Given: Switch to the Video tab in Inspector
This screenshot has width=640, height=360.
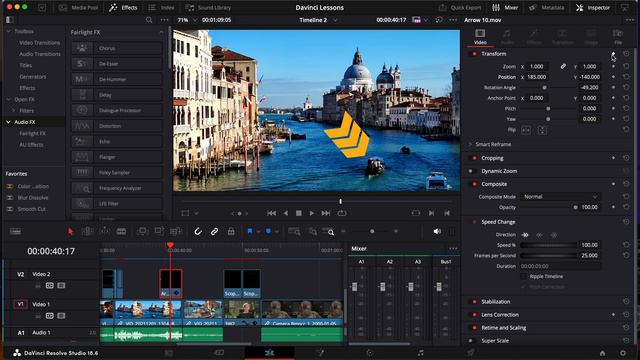Looking at the screenshot, I should [480, 36].
